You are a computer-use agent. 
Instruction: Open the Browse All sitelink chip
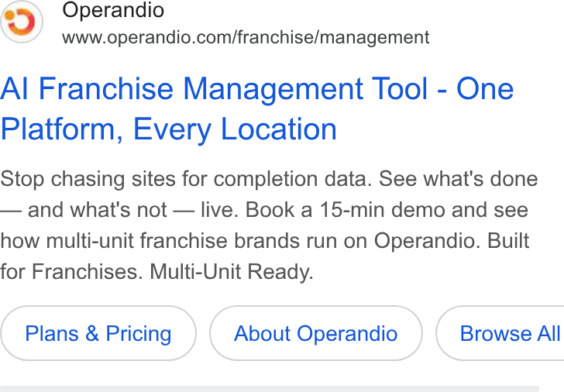pyautogui.click(x=500, y=333)
